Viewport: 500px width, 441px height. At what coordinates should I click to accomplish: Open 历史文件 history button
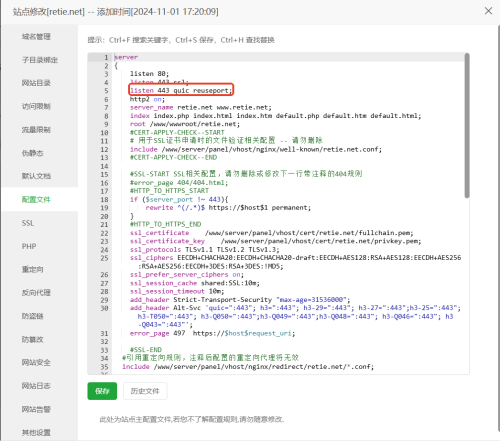(145, 391)
